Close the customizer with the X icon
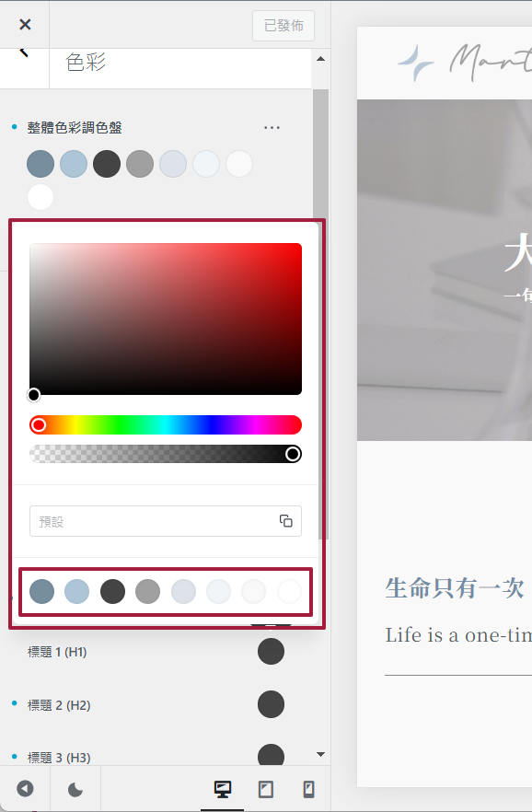This screenshot has height=812, width=532. [25, 24]
